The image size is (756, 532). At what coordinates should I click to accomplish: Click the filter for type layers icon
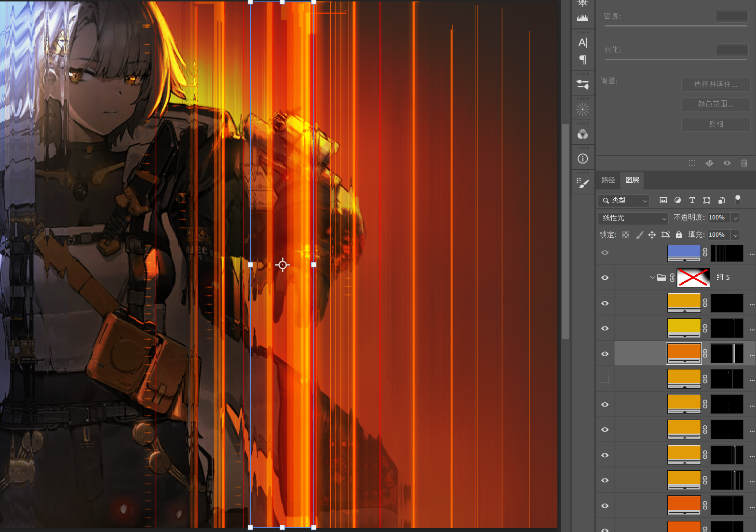692,200
